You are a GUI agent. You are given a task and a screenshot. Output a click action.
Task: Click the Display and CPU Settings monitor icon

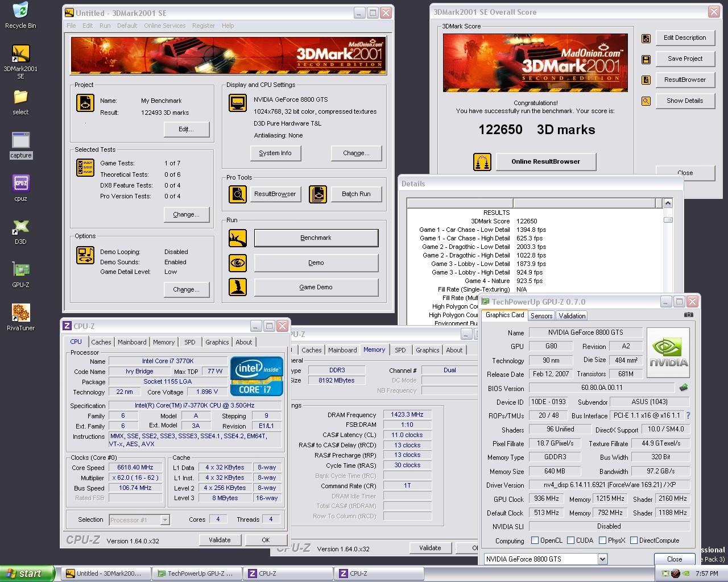point(238,103)
